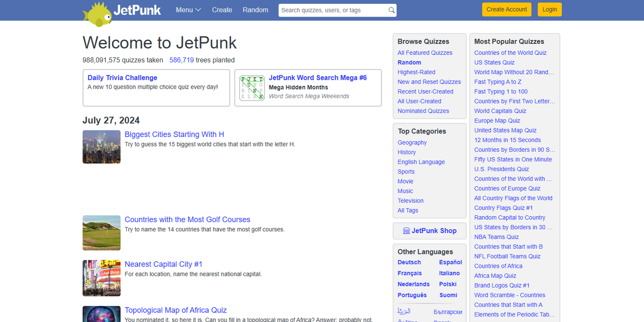Open Nearest Capital City #1 quiz
The width and height of the screenshot is (644, 322).
(x=163, y=264)
